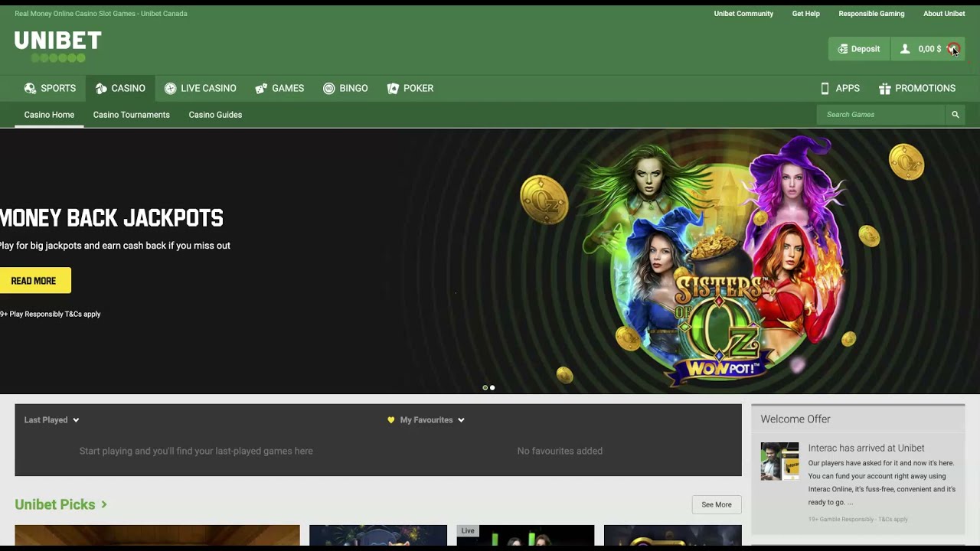Select the first banner carousel dot
The width and height of the screenshot is (980, 551).
click(x=485, y=388)
